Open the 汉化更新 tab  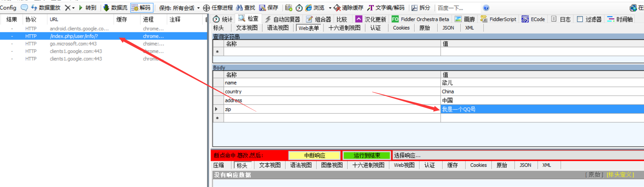371,19
